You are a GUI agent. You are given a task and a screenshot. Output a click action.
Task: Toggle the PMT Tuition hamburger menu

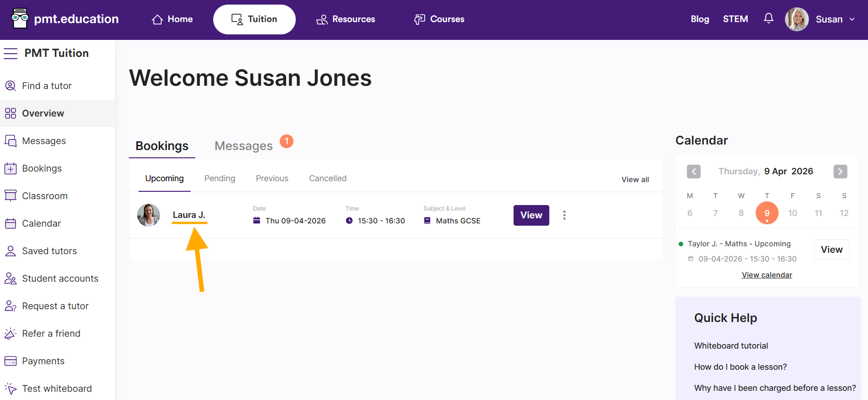coord(11,54)
